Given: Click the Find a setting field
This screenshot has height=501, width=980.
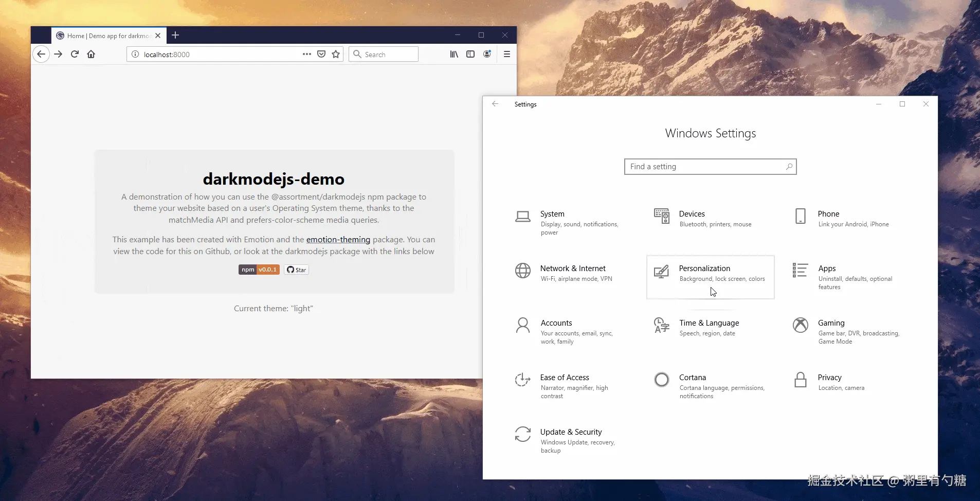Looking at the screenshot, I should tap(710, 167).
